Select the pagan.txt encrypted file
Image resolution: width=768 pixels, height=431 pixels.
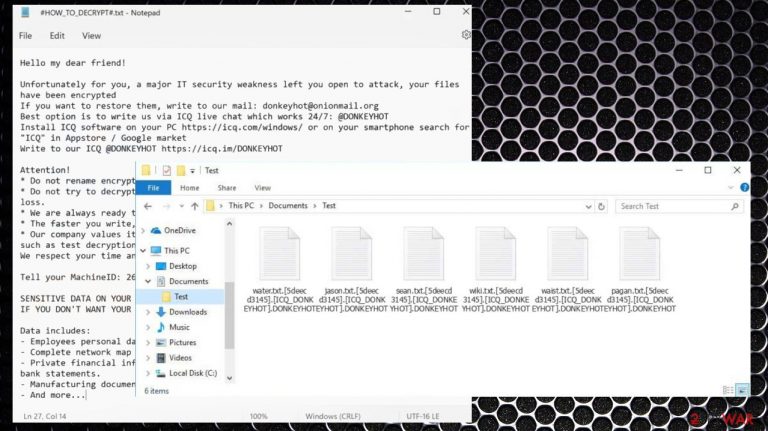[640, 270]
